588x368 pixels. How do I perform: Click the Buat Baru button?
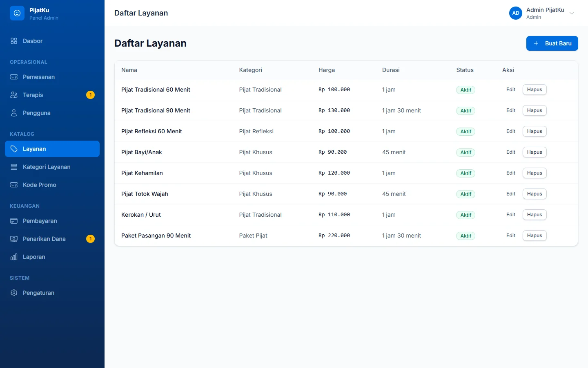(552, 43)
